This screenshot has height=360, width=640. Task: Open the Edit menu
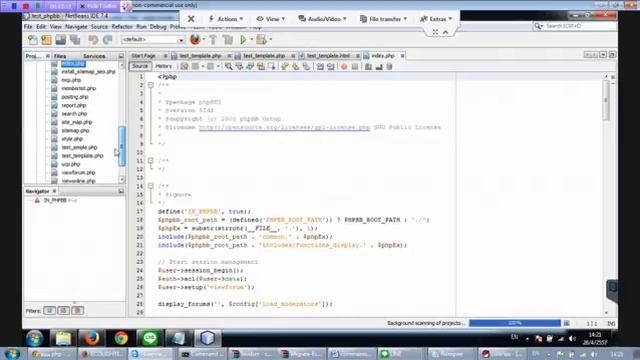coord(41,27)
